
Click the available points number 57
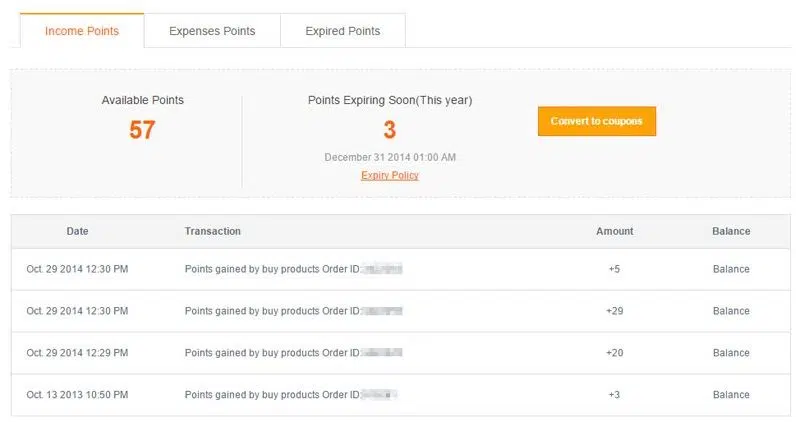[142, 129]
